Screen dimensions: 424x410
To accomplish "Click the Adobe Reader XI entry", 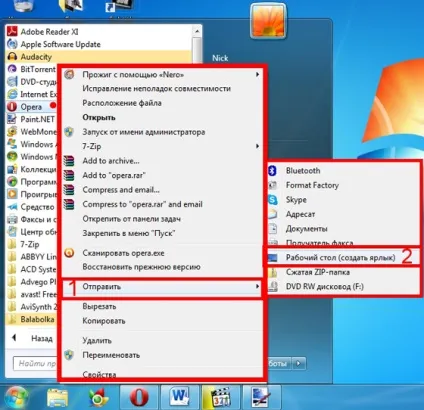I will 49,32.
